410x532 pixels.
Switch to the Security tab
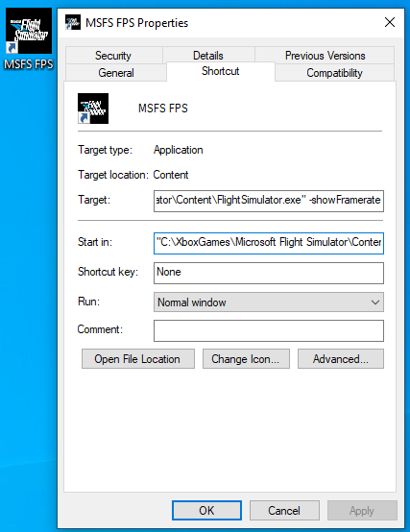pyautogui.click(x=113, y=56)
